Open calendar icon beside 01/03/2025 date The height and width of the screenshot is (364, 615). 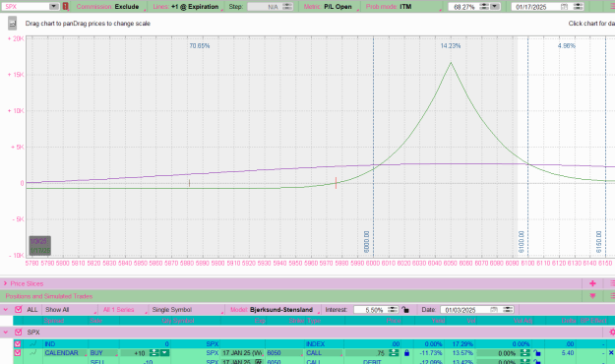click(x=494, y=310)
